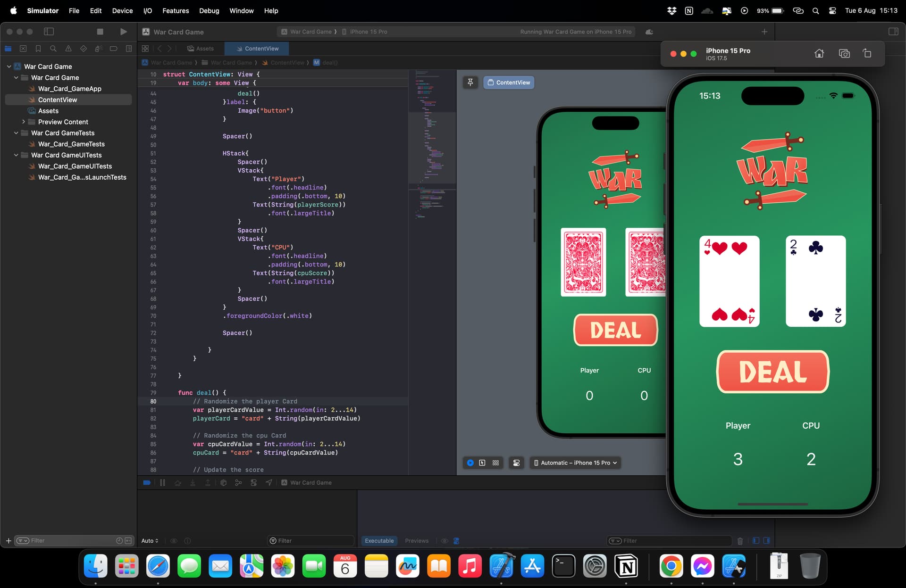Open War_Card_GameUITests file
The image size is (906, 588).
(75, 166)
